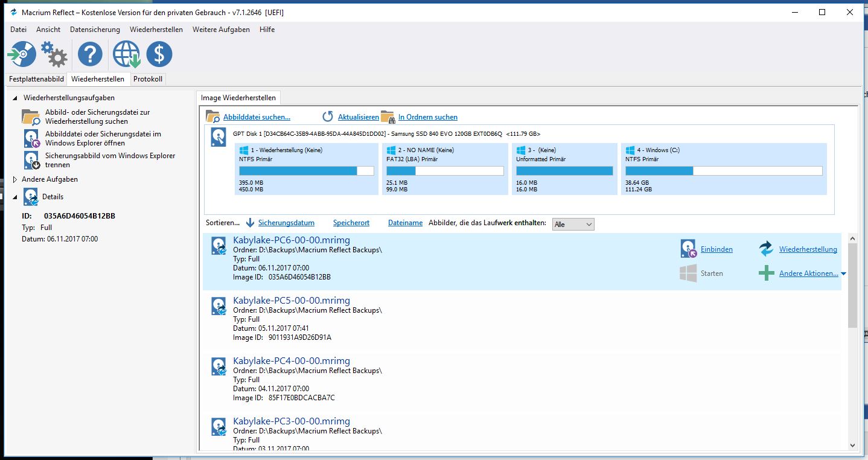Click the Wiederherstellung link for Kabylake-PC6
This screenshot has width=868, height=460.
[808, 249]
